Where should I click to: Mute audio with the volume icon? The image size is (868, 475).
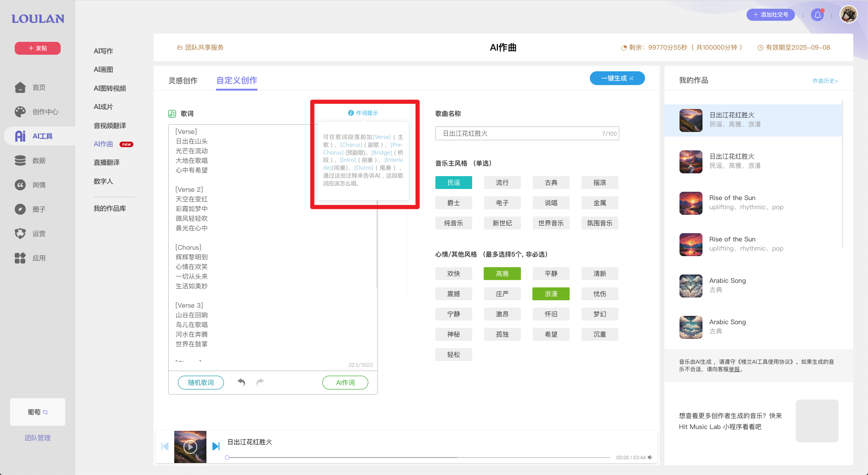point(650,457)
